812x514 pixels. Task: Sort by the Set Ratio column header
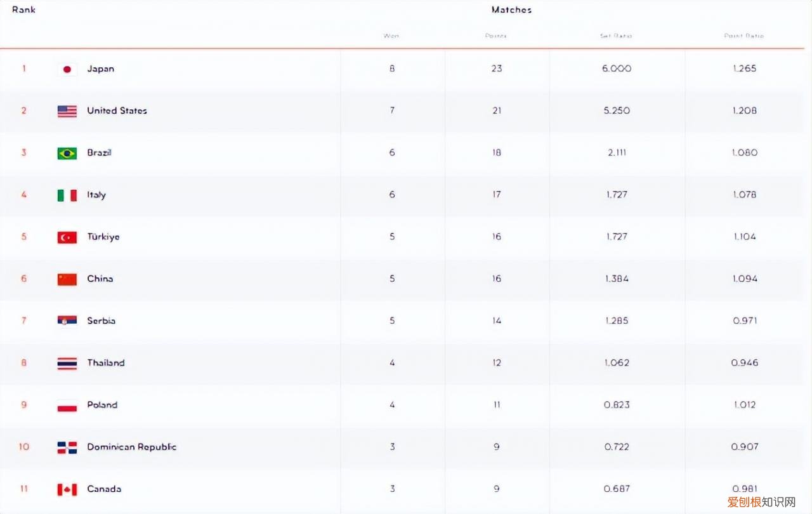[x=616, y=36]
